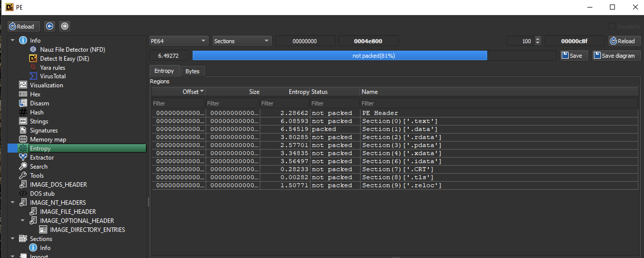Collapse the IMAGE_NT_HEADERS node
Viewport: 644px width, 258px height.
click(x=13, y=202)
